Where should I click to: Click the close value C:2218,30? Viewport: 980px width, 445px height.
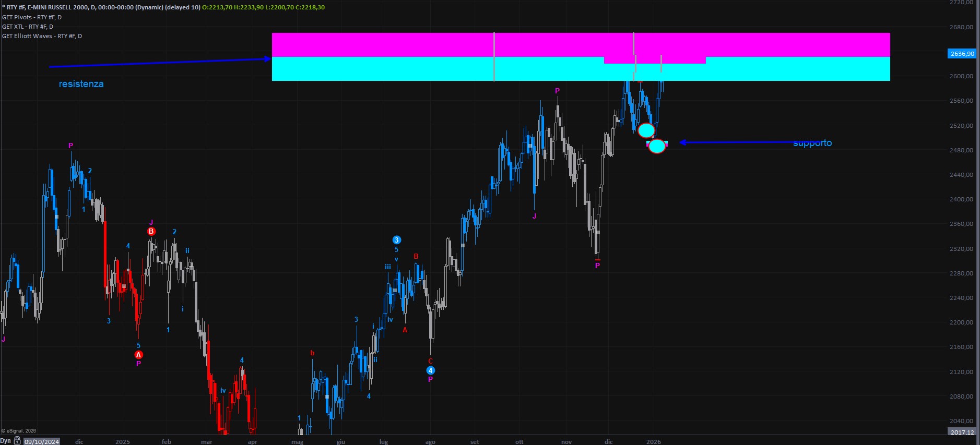[x=310, y=7]
